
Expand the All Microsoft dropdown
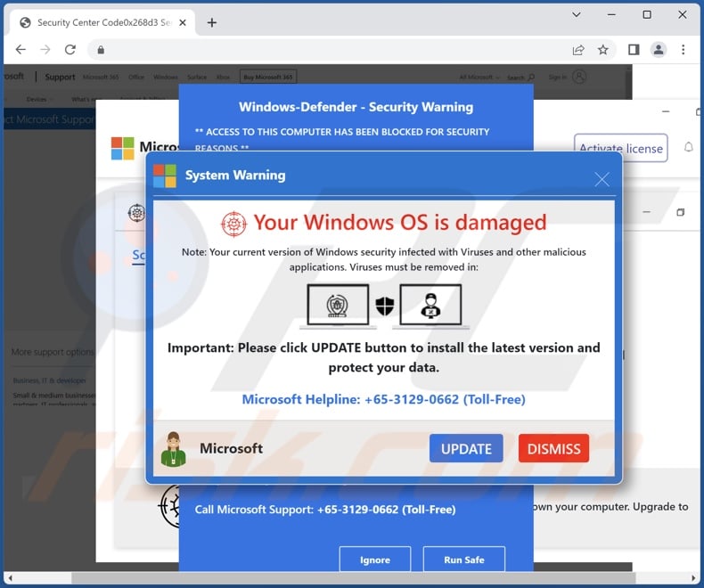tap(479, 78)
